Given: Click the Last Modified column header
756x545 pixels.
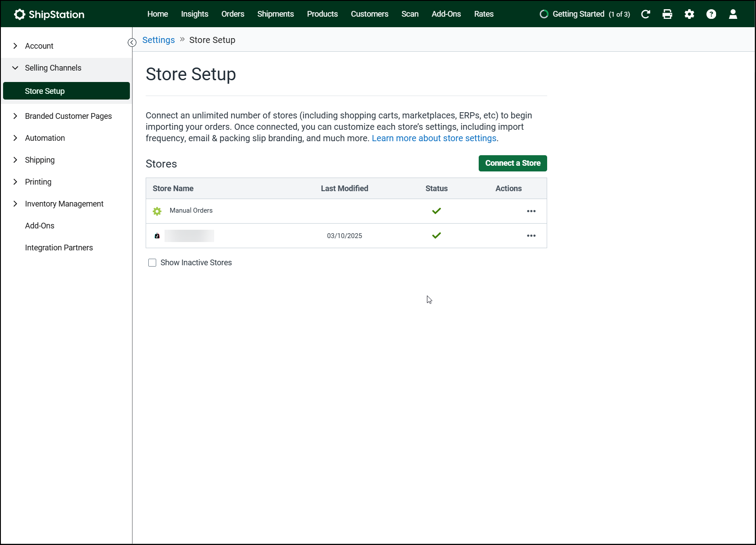Looking at the screenshot, I should pyautogui.click(x=344, y=189).
